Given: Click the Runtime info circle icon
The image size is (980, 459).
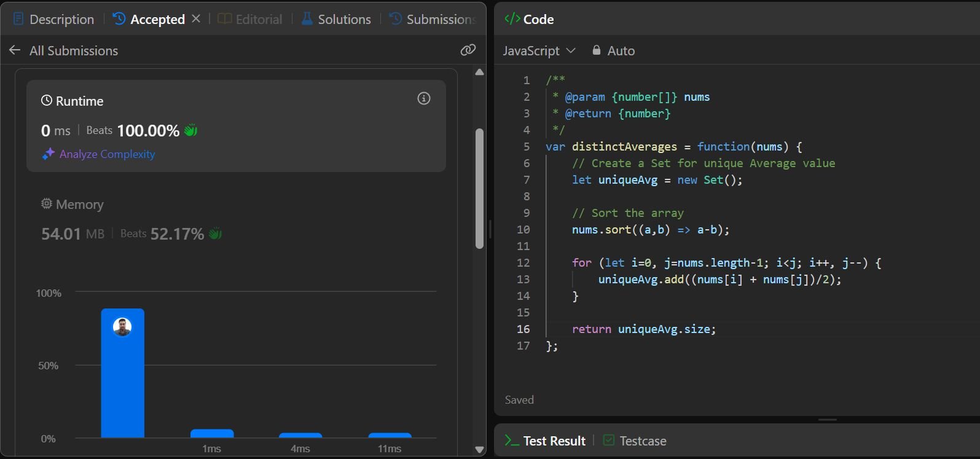Looking at the screenshot, I should pos(424,98).
